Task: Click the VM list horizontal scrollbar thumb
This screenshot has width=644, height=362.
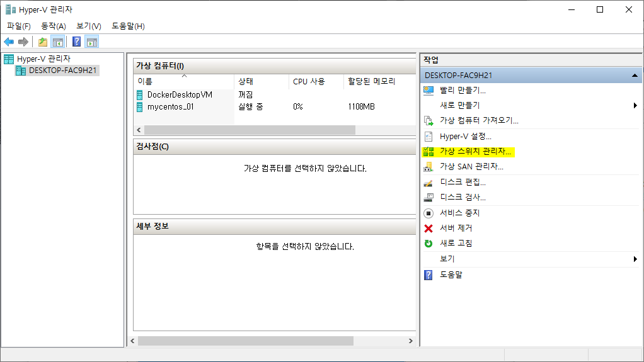Action: pos(250,130)
